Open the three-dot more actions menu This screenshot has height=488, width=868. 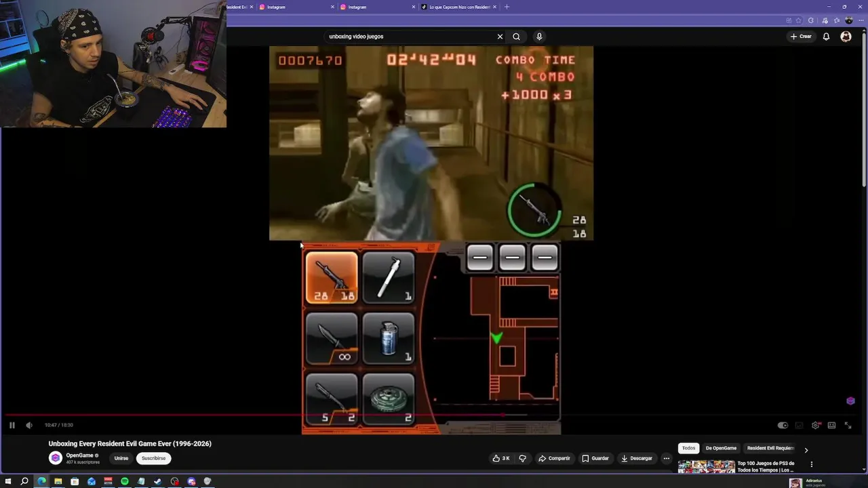[667, 458]
